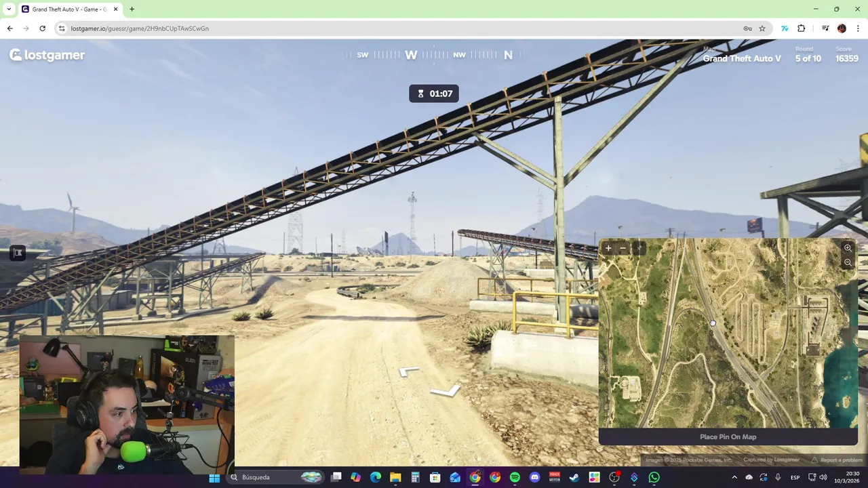
Task: Click Place Pin On Map button
Action: point(728,436)
